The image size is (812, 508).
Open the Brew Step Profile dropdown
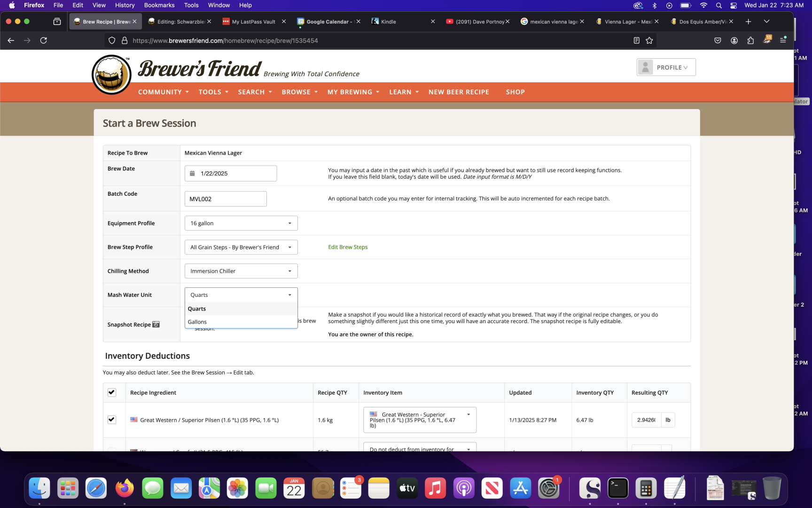tap(241, 247)
